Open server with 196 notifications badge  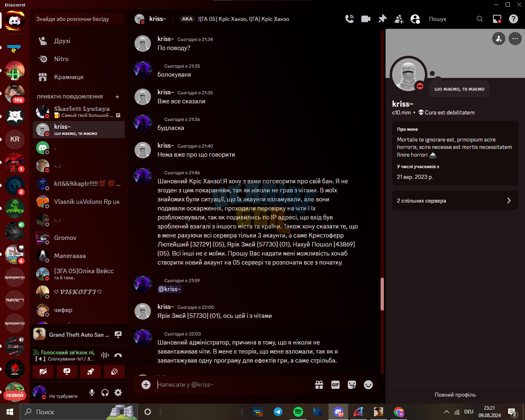tap(15, 94)
